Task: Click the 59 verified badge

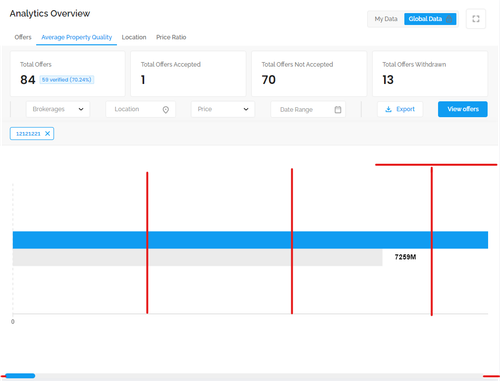Action: coord(67,80)
